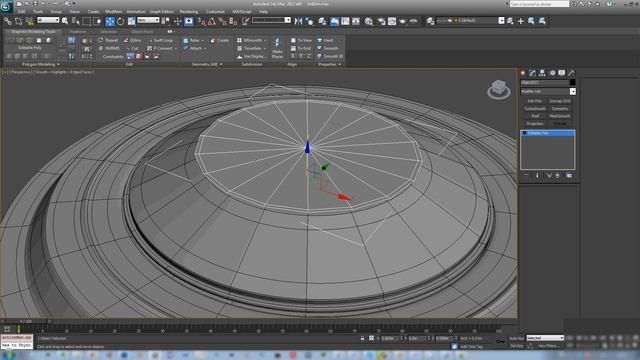Activate the Select and Move tool
Screen dimensions: 640x360
(x=110, y=21)
